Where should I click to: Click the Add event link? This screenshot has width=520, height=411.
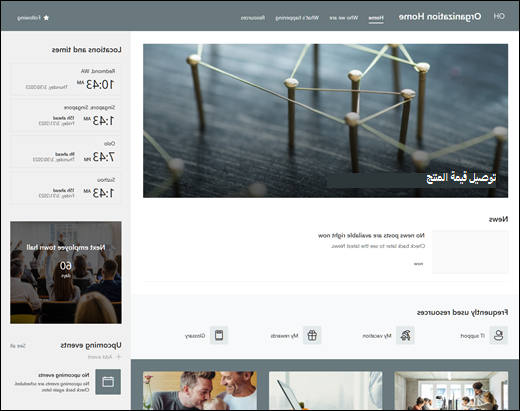point(104,357)
